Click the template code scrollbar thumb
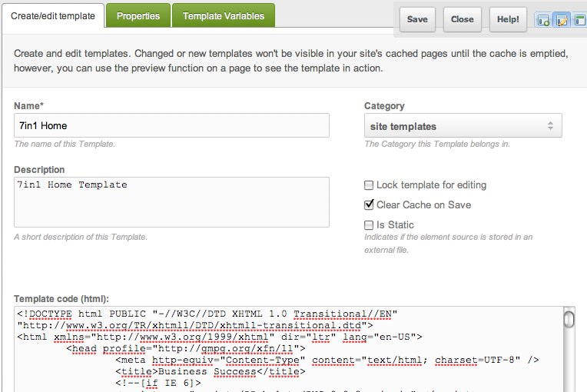This screenshot has height=392, width=587. pyautogui.click(x=569, y=319)
